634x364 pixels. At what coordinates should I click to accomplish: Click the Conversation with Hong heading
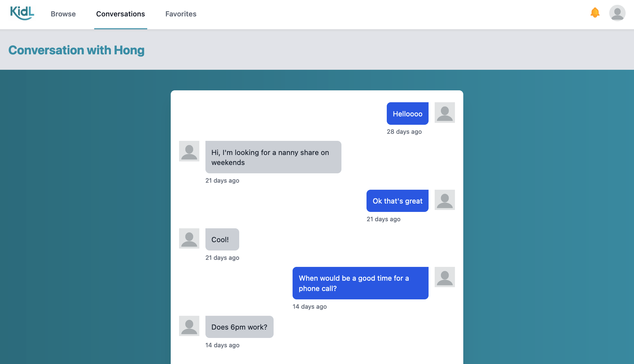click(77, 50)
